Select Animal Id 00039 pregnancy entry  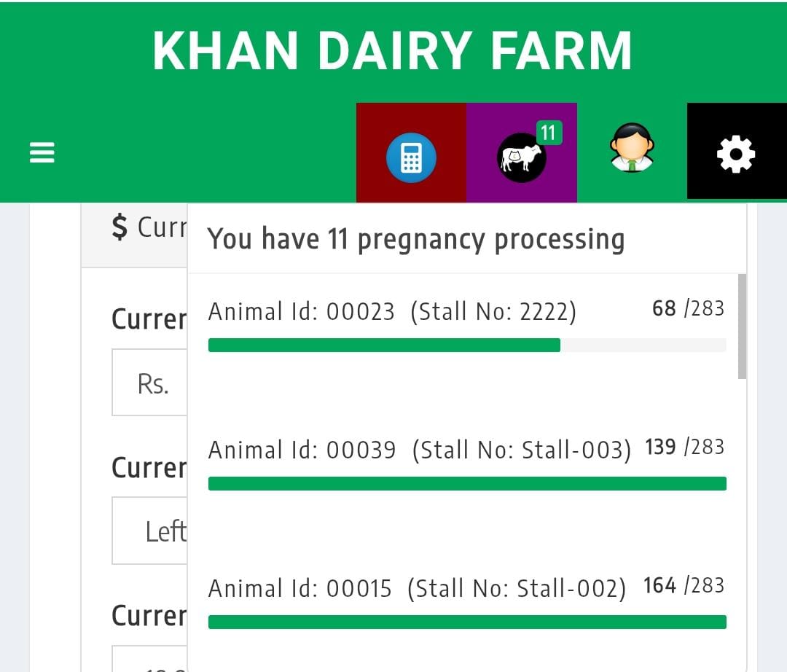(467, 465)
